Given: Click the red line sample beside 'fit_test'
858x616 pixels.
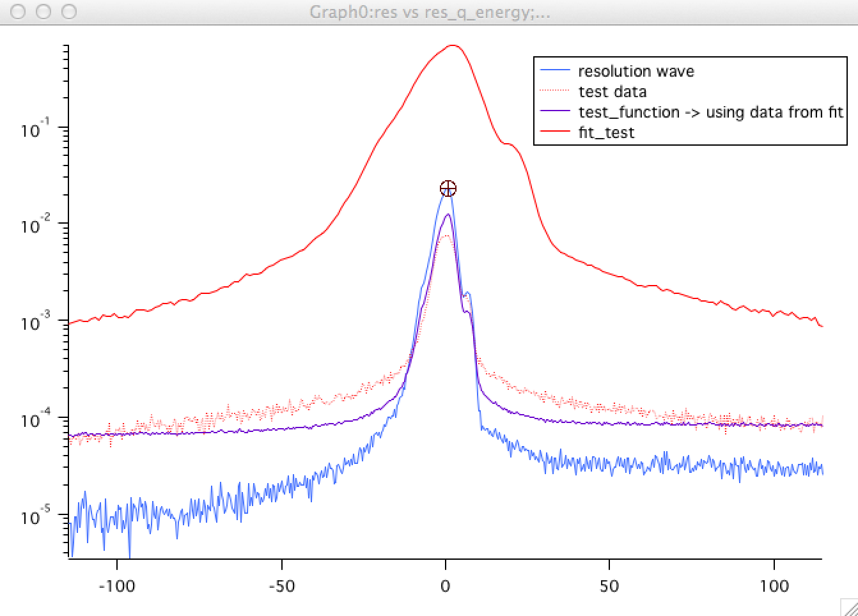Looking at the screenshot, I should click(555, 132).
